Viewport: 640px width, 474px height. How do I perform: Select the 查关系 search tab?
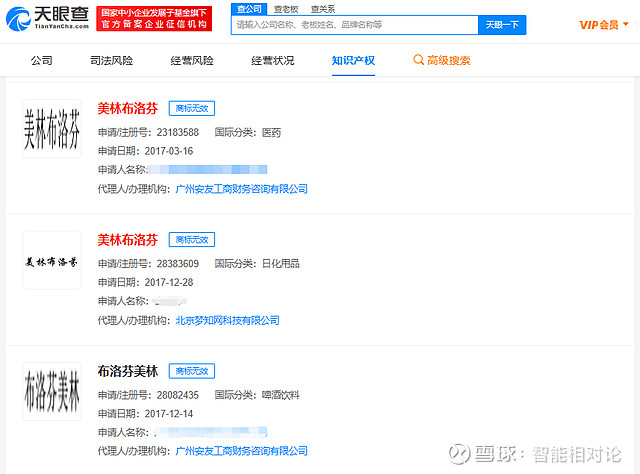pos(322,9)
